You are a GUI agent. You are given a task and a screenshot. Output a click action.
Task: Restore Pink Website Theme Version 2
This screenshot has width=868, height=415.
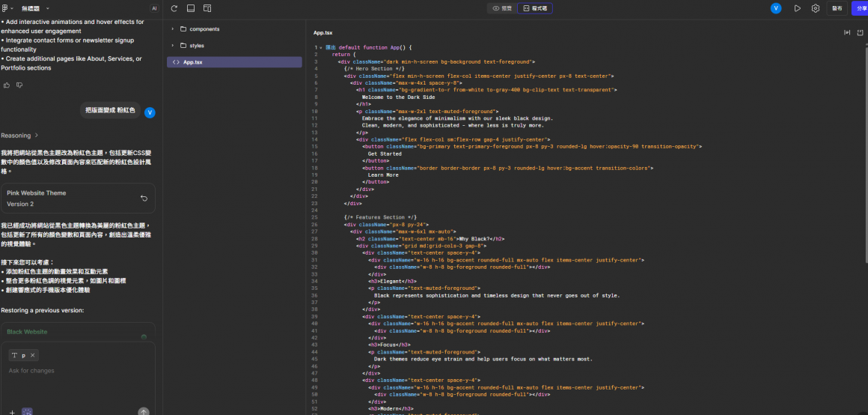pyautogui.click(x=144, y=199)
